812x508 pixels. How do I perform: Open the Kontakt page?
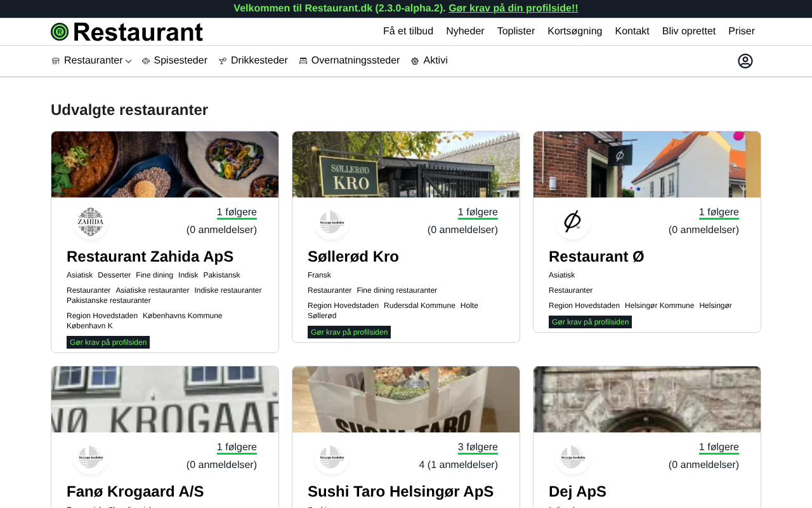click(x=632, y=31)
